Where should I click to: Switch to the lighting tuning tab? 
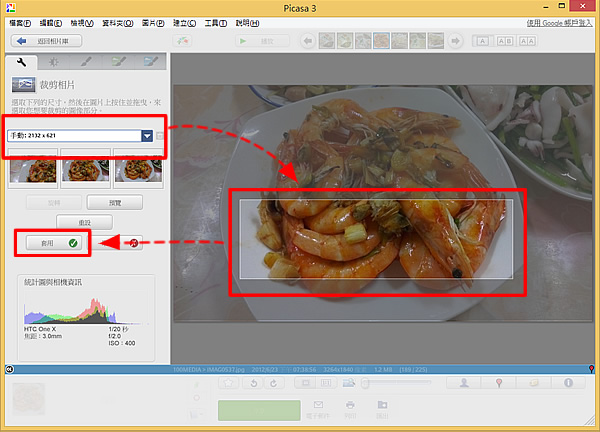(x=54, y=62)
